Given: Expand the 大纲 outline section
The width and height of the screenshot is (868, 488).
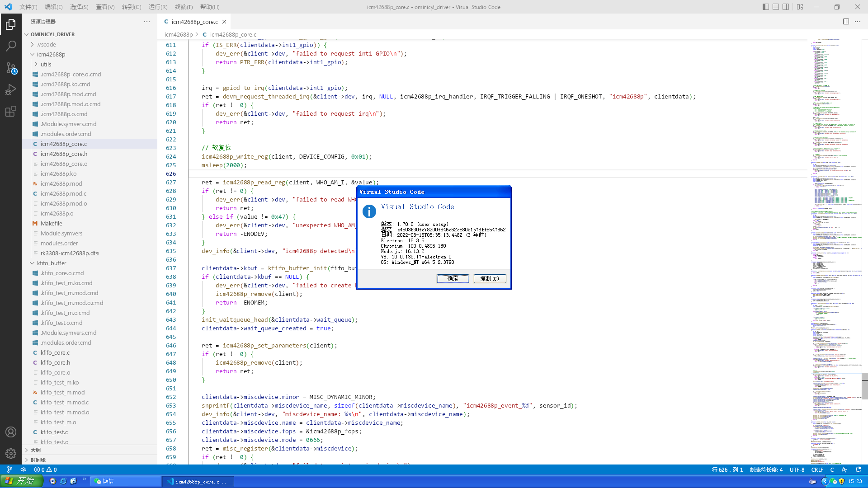Looking at the screenshot, I should 35,450.
